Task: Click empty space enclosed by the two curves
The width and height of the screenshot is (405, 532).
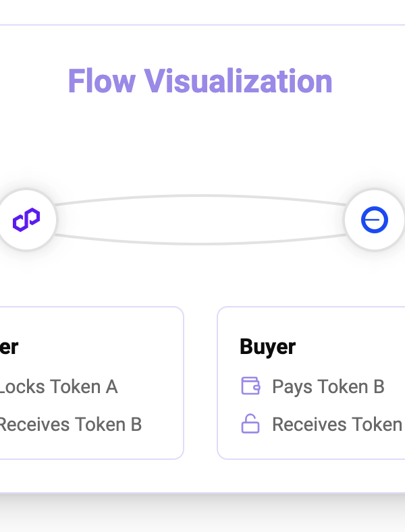Action: click(x=200, y=220)
